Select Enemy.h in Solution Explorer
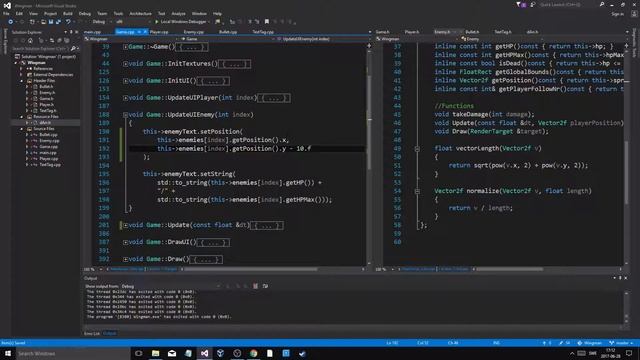The width and height of the screenshot is (640, 360). (47, 93)
